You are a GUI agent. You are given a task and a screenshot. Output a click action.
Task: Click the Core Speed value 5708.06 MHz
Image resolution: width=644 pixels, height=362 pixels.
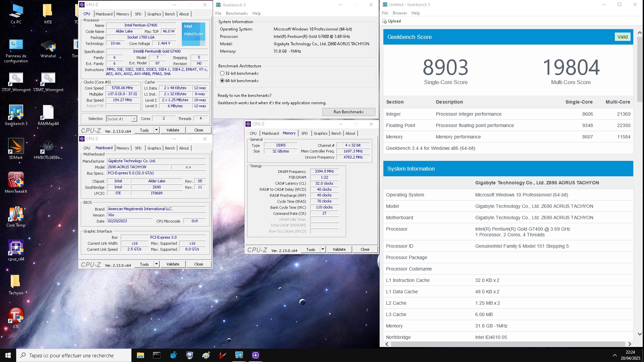[x=122, y=88]
